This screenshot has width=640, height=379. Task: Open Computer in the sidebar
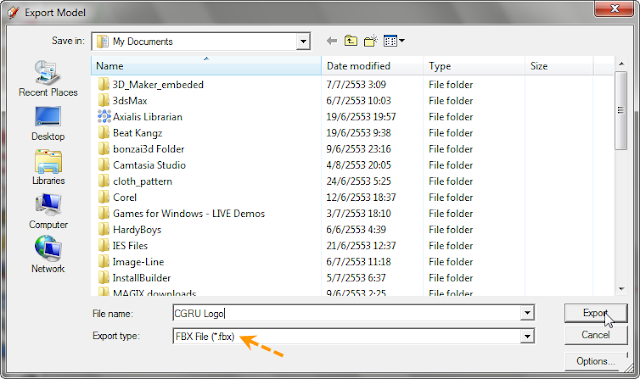tap(48, 211)
